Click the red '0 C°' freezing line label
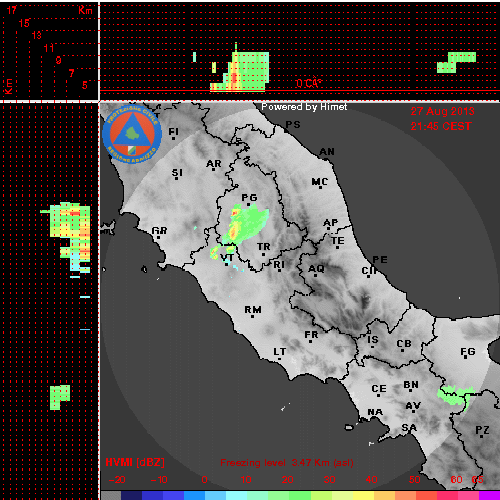Screen dimensions: 500x500 pyautogui.click(x=309, y=83)
